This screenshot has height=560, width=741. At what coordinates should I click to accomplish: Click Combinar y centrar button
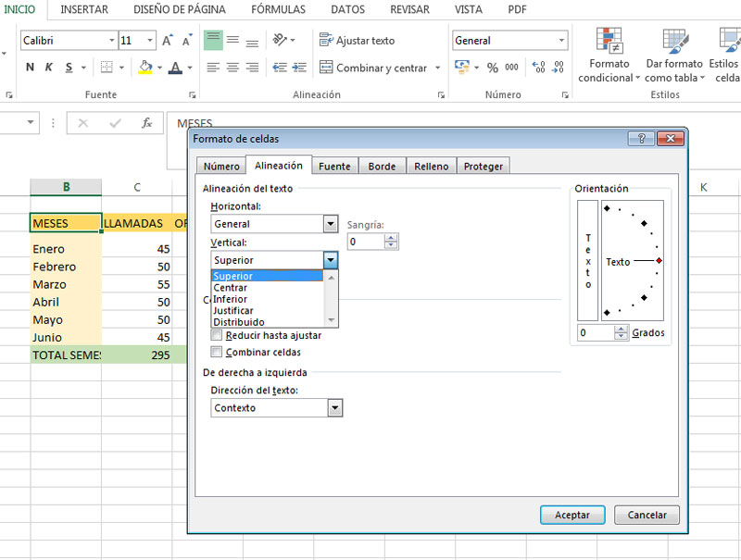(x=373, y=68)
